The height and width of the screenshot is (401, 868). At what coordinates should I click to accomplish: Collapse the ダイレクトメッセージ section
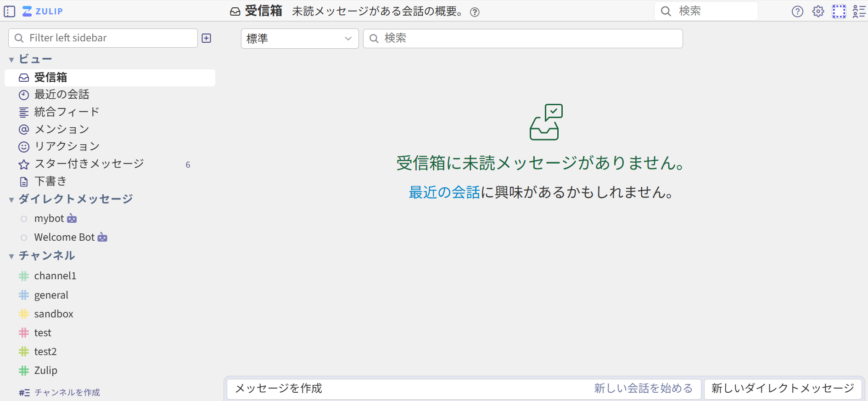tap(11, 200)
